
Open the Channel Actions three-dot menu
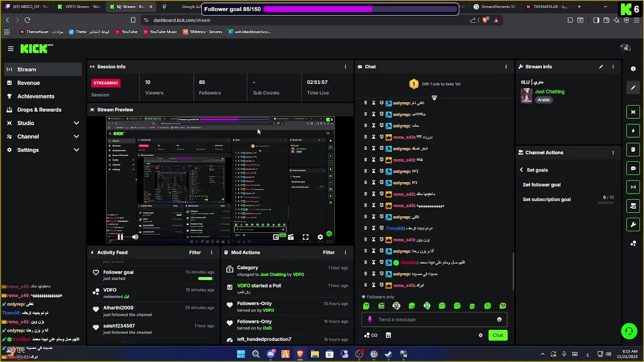click(x=613, y=153)
